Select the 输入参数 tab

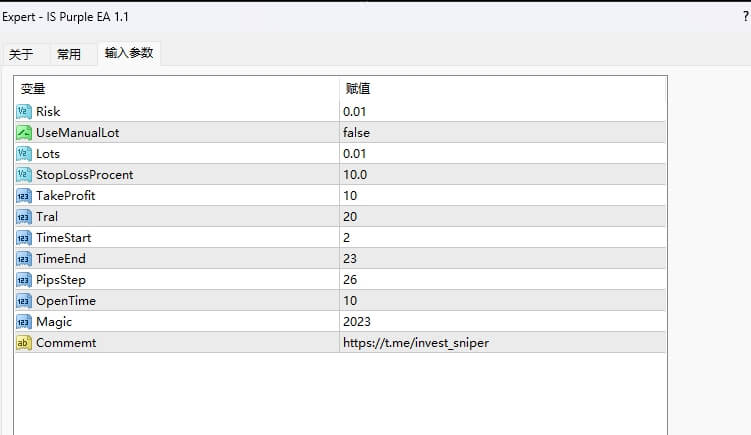click(x=129, y=54)
